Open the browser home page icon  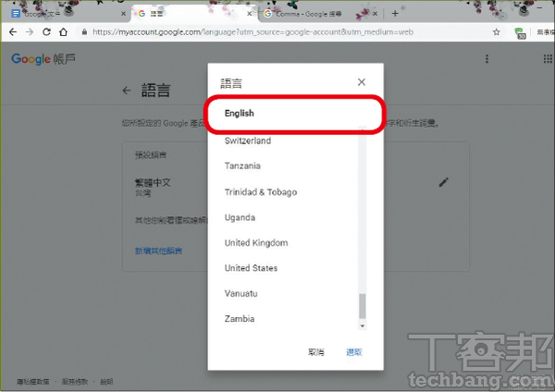point(63,32)
